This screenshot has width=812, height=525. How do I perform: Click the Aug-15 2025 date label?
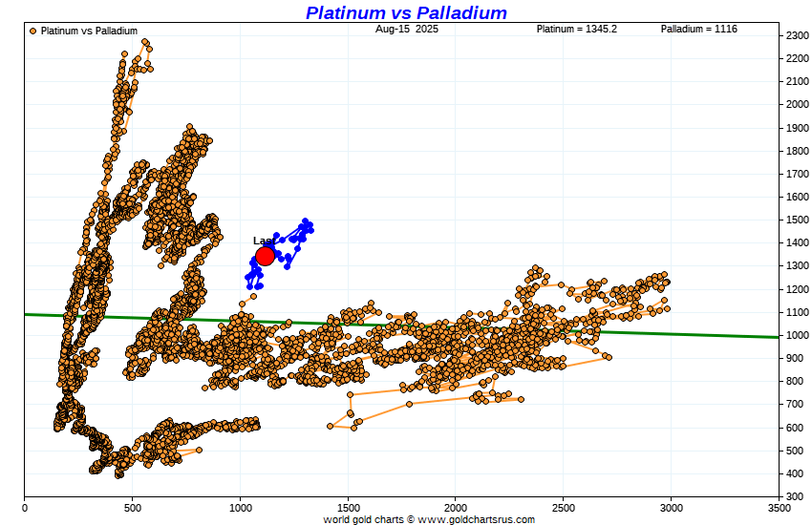click(407, 29)
